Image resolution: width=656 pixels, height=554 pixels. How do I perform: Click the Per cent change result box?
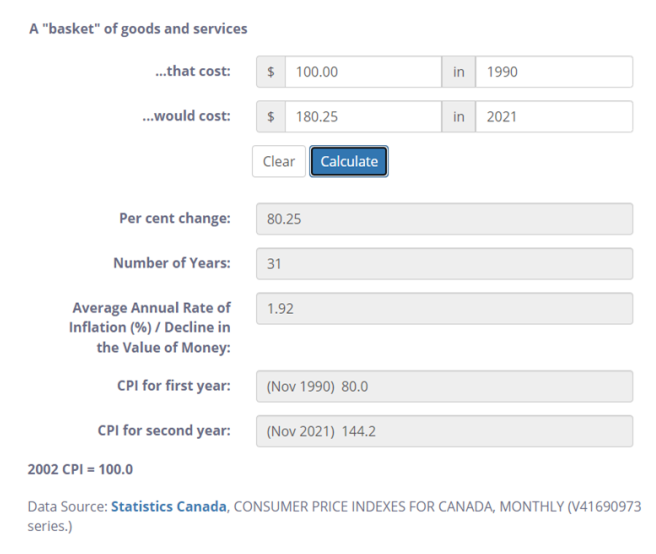pos(444,219)
